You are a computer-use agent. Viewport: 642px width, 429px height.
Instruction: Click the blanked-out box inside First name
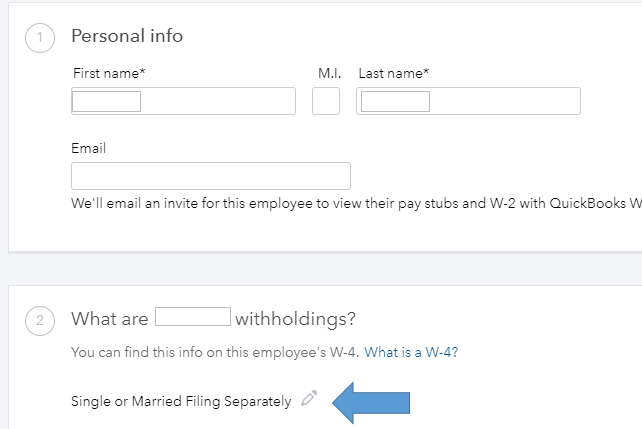(x=107, y=101)
